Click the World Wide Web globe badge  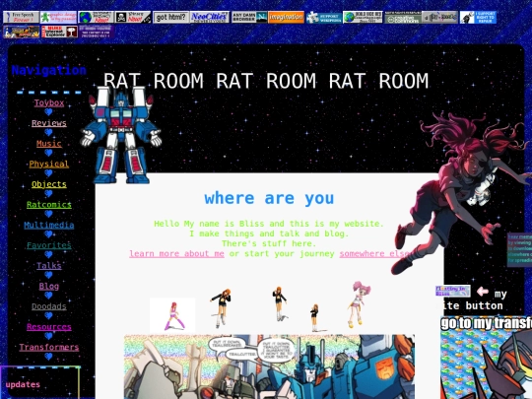pyautogui.click(x=363, y=17)
